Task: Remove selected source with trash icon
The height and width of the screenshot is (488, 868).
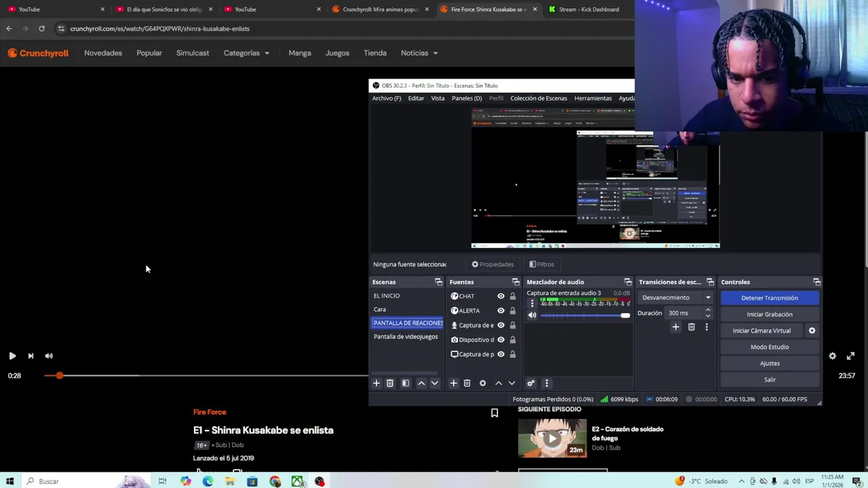Action: (467, 384)
